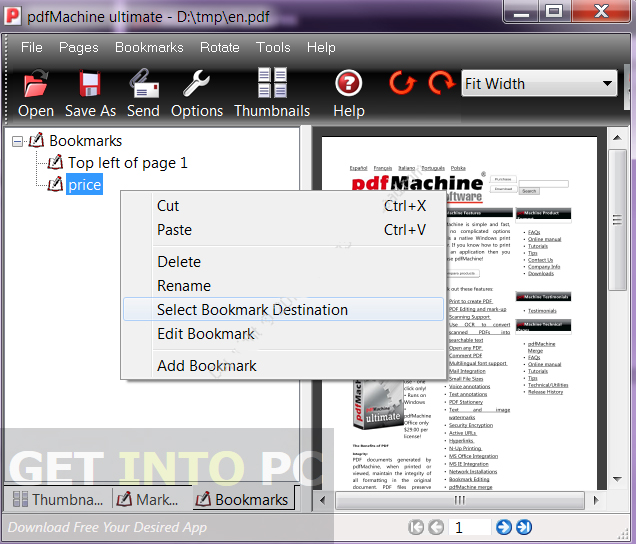
Task: Click the horizontal scrollbar thumb
Action: tap(460, 500)
